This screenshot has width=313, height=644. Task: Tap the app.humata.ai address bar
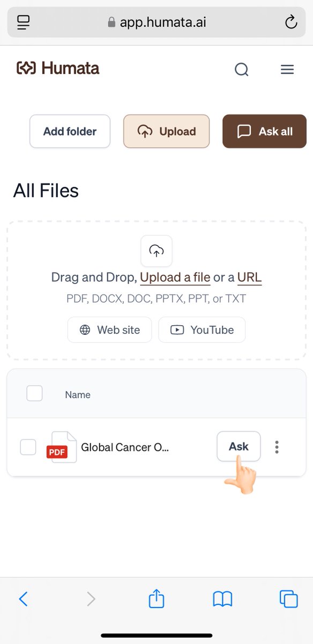click(156, 22)
